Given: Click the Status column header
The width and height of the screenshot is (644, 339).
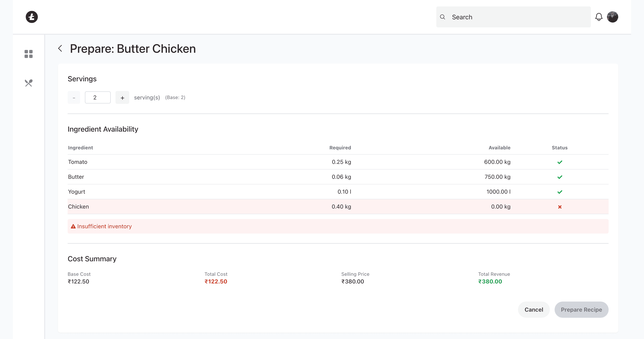Looking at the screenshot, I should (x=560, y=148).
